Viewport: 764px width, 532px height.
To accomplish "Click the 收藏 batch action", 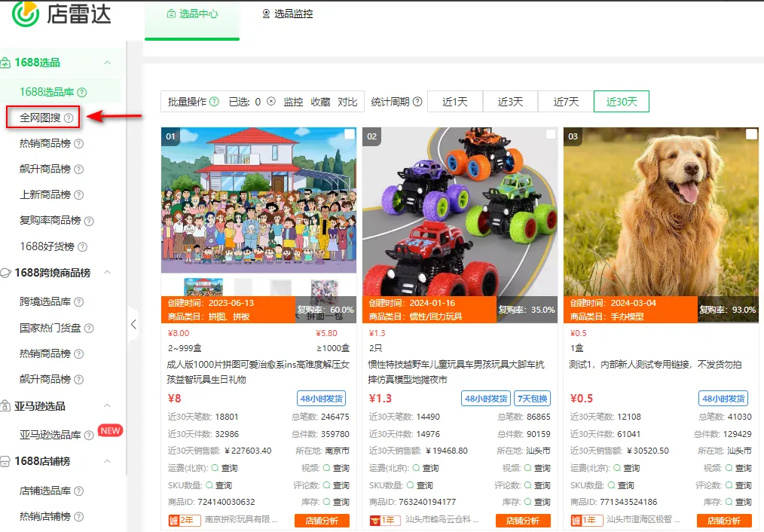I will click(321, 101).
